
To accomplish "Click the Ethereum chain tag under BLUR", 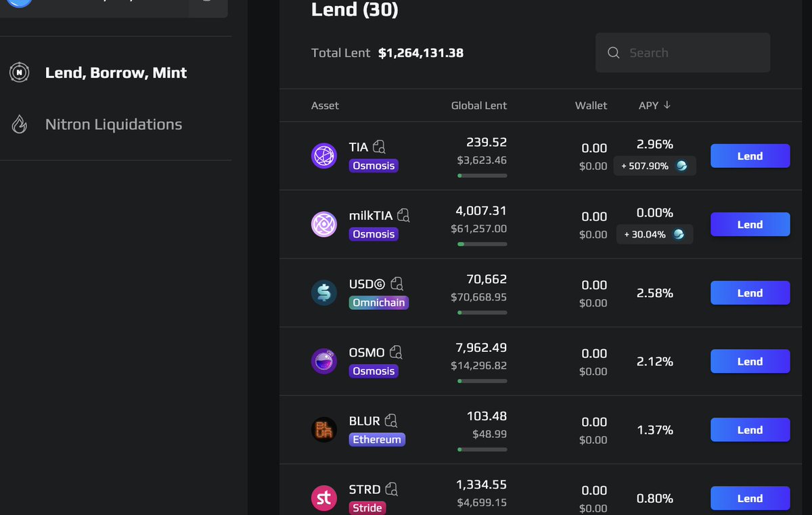I will click(377, 439).
